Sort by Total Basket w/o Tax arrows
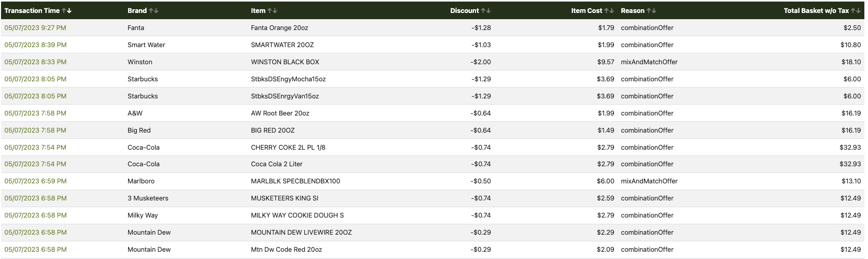Viewport: 868px width, 259px height. pos(856,11)
